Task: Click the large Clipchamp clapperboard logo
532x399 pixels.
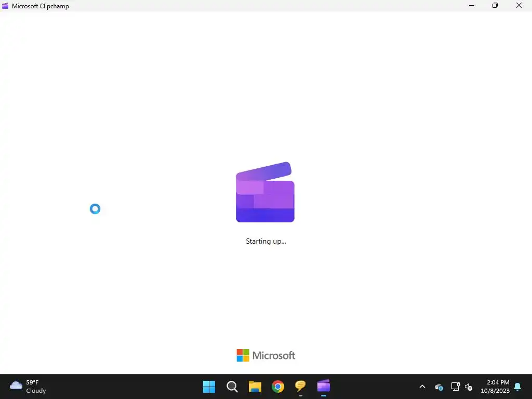Action: [265, 192]
